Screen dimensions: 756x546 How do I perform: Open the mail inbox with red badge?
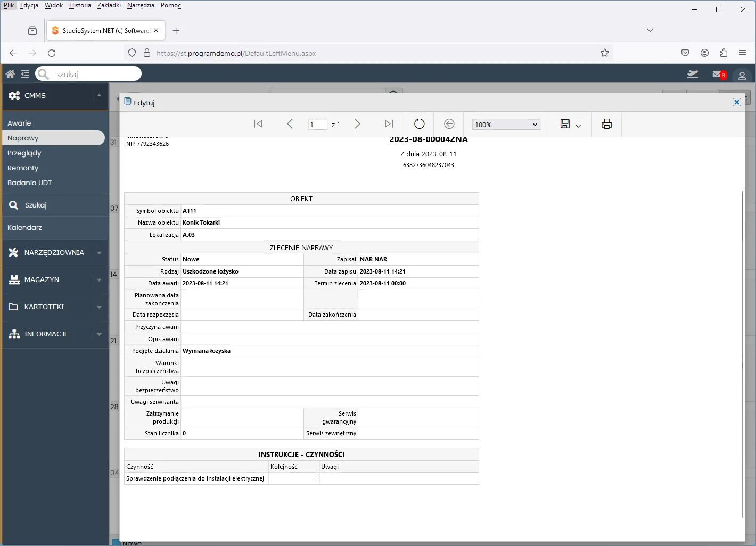(x=719, y=75)
